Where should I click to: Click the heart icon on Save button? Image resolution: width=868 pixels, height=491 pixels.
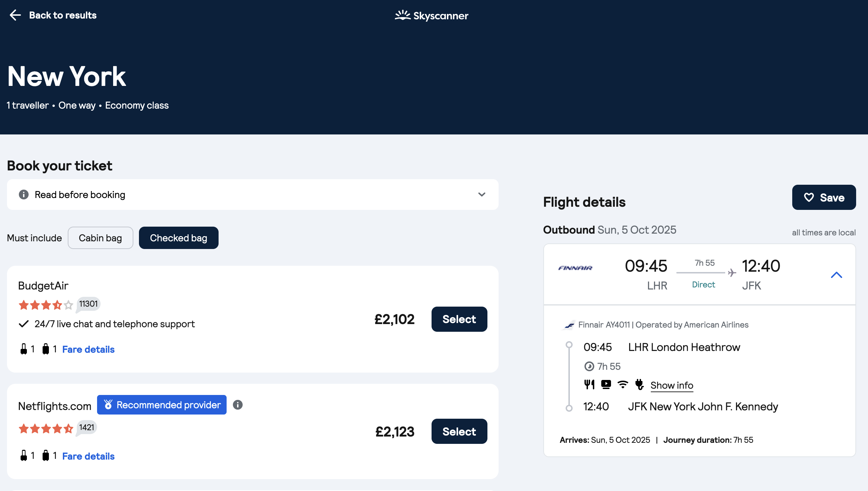(809, 198)
